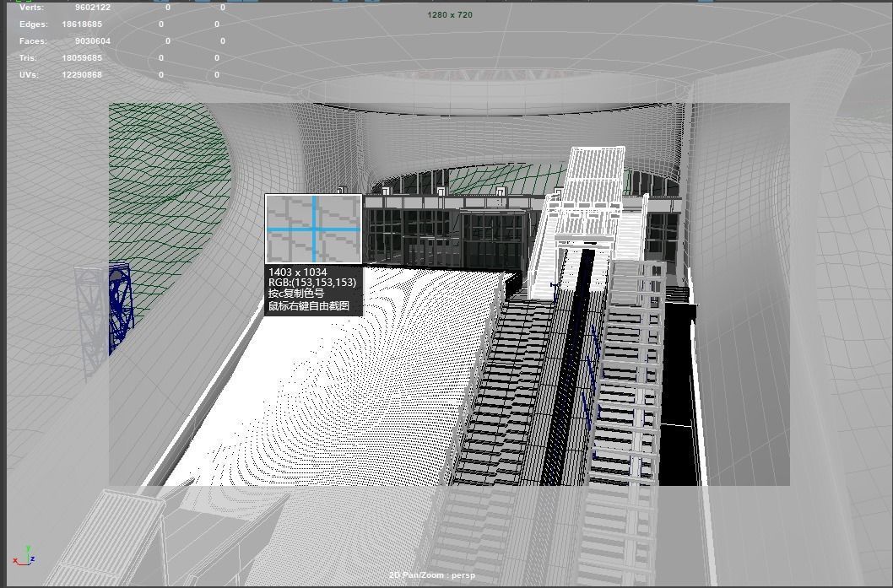Click the 'Tris:' heads-up label
Viewport: 893px width, 588px height.
tap(28, 58)
